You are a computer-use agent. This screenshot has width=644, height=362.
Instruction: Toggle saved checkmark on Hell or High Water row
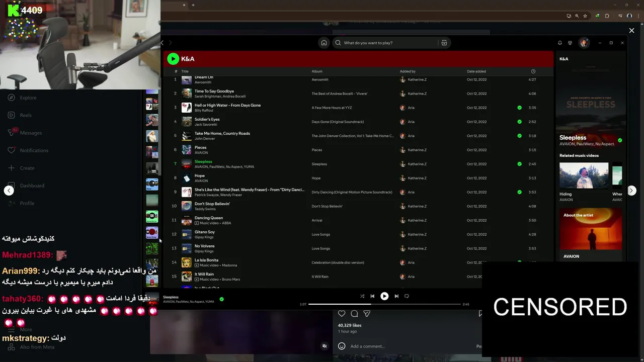tap(520, 108)
